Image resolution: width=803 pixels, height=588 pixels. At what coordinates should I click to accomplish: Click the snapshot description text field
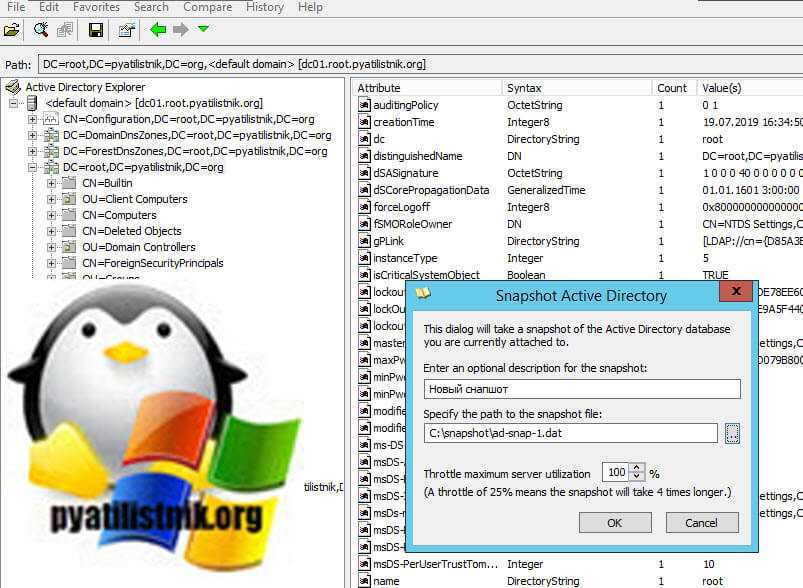[581, 389]
